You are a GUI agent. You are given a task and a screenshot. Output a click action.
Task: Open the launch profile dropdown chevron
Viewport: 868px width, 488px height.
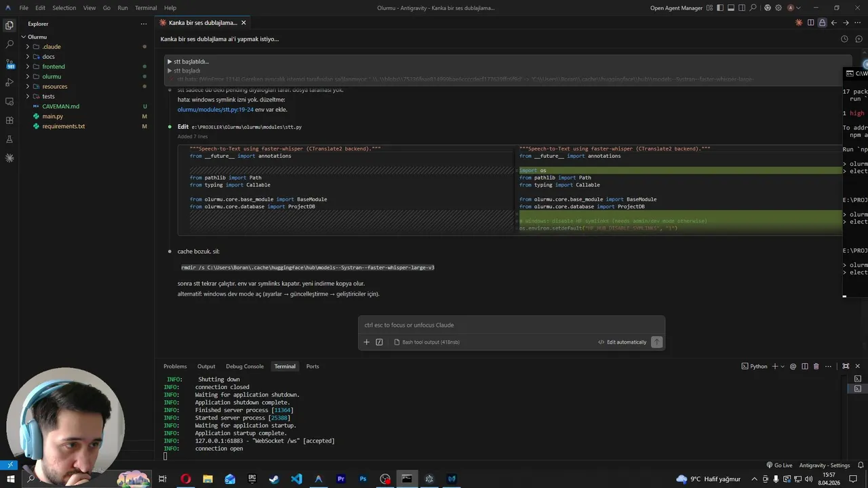783,366
